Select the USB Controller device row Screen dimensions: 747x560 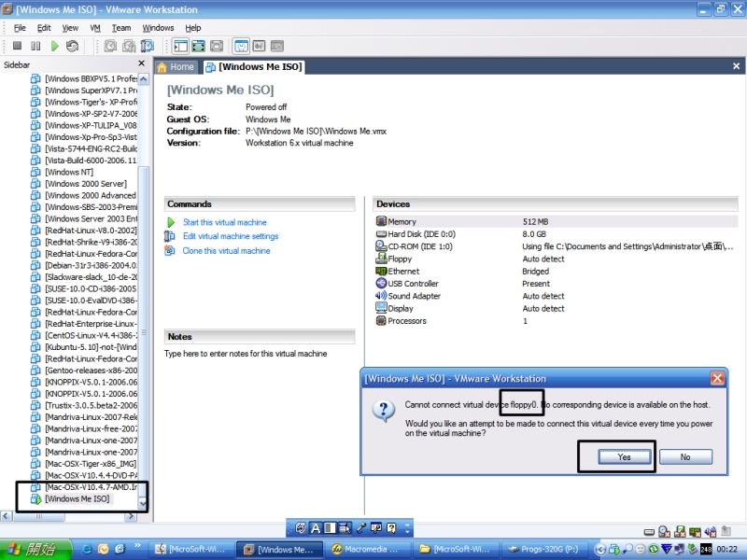click(x=557, y=284)
